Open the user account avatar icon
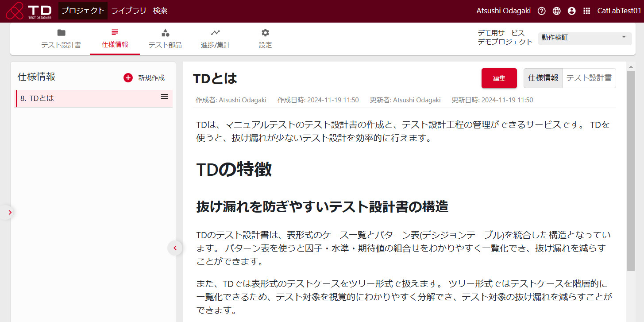644x322 pixels. pos(572,11)
